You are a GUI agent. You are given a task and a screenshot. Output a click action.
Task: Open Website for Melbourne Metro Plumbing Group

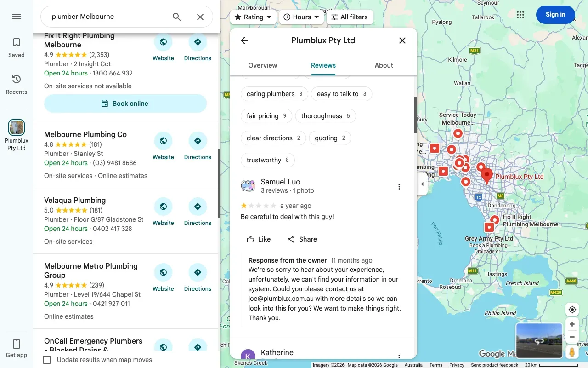pyautogui.click(x=163, y=278)
